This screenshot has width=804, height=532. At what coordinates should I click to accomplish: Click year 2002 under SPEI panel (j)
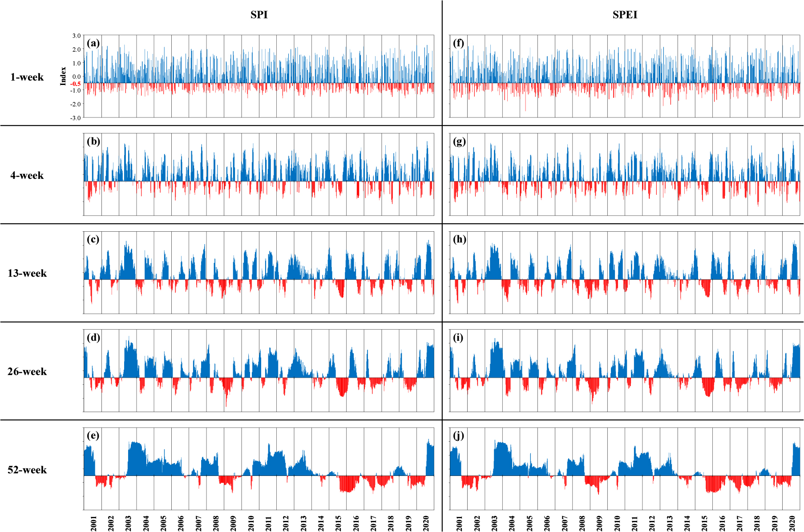477,523
